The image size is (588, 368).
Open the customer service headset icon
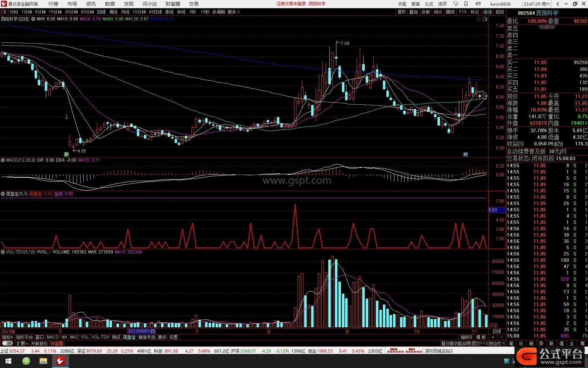(x=455, y=4)
